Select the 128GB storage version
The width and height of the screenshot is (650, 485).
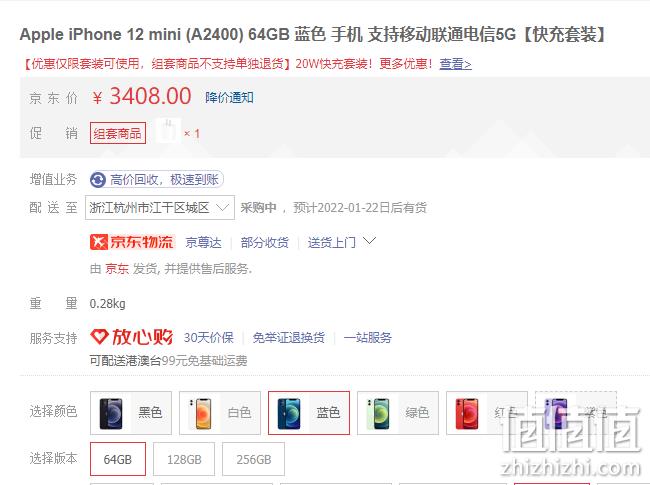click(184, 459)
